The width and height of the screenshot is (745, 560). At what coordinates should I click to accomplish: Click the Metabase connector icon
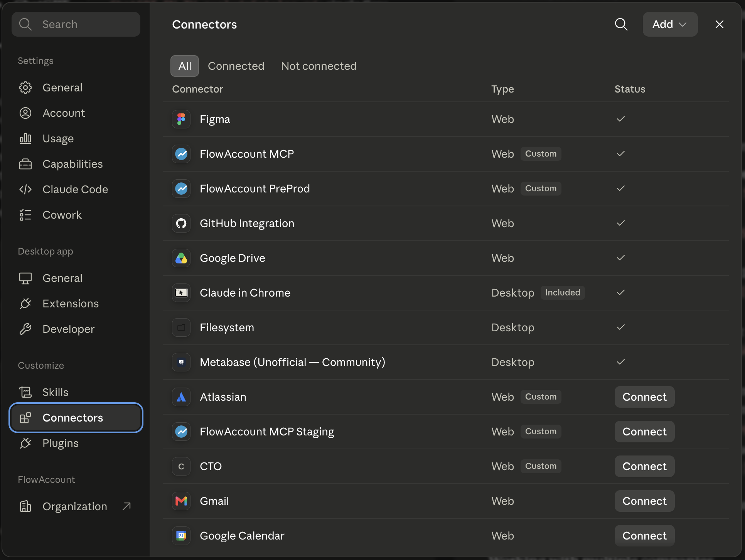click(x=181, y=362)
